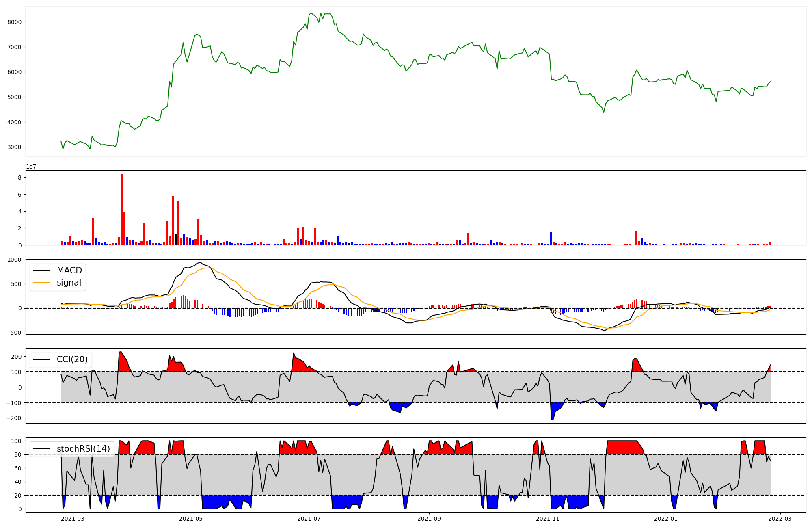Click the MACD legend label
This screenshot has height=528, width=812.
coord(69,270)
